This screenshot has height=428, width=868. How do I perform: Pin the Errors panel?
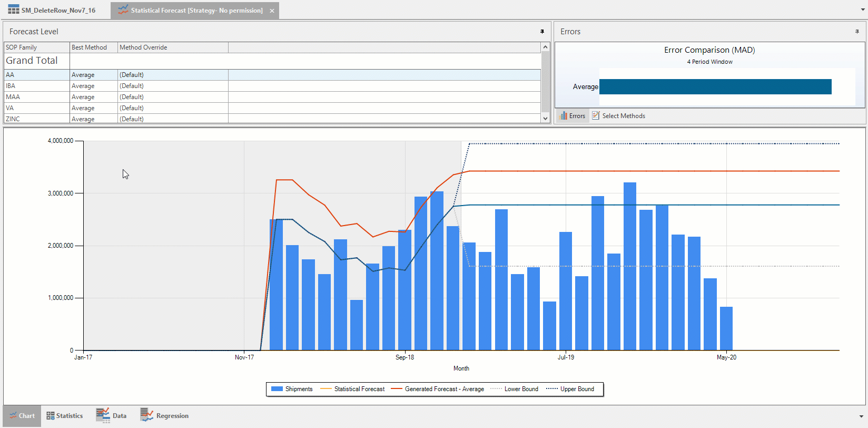857,32
